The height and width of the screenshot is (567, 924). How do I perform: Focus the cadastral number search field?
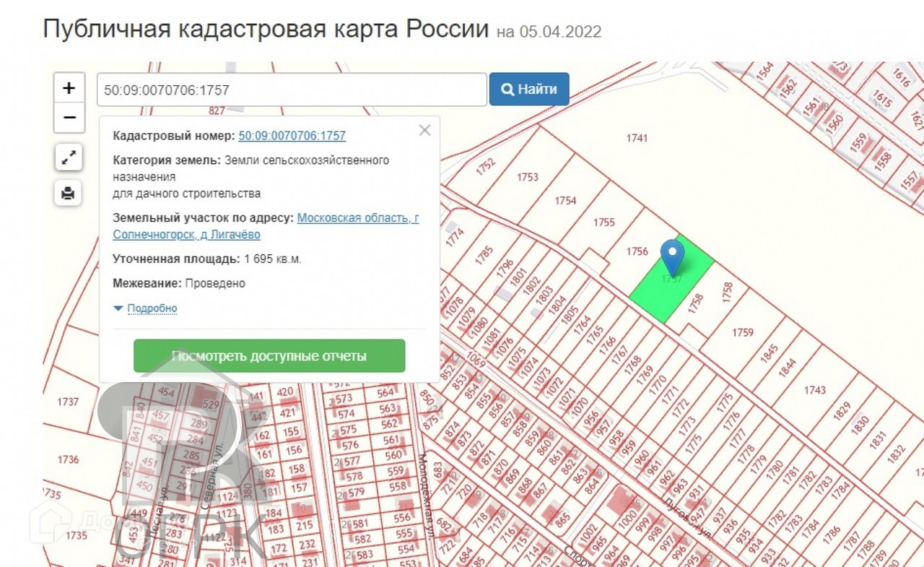click(x=292, y=90)
